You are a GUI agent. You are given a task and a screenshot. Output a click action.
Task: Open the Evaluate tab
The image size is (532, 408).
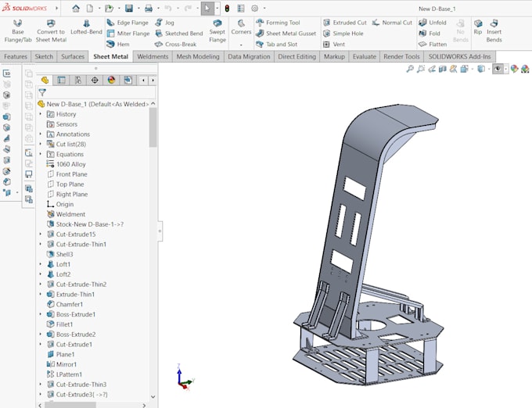(x=365, y=56)
